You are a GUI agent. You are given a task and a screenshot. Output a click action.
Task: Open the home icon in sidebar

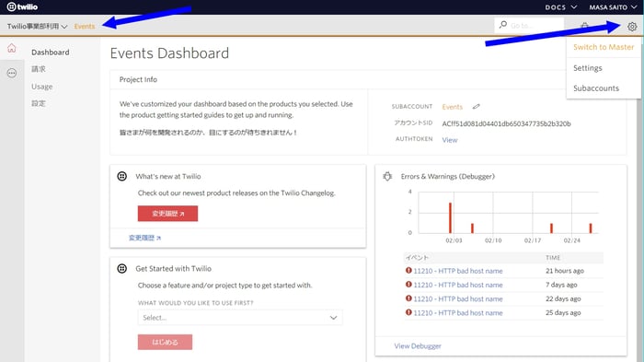tap(12, 48)
